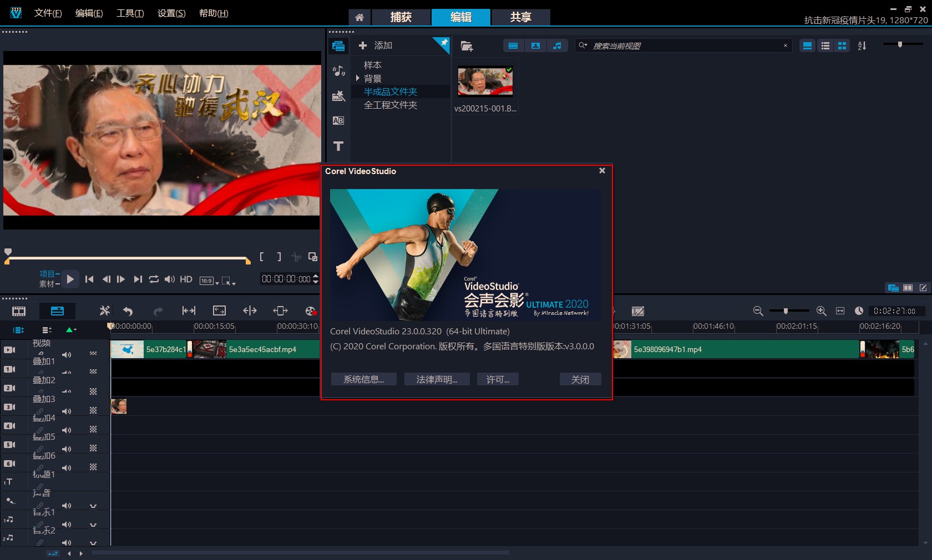Click the project duration clock icon

[x=859, y=311]
